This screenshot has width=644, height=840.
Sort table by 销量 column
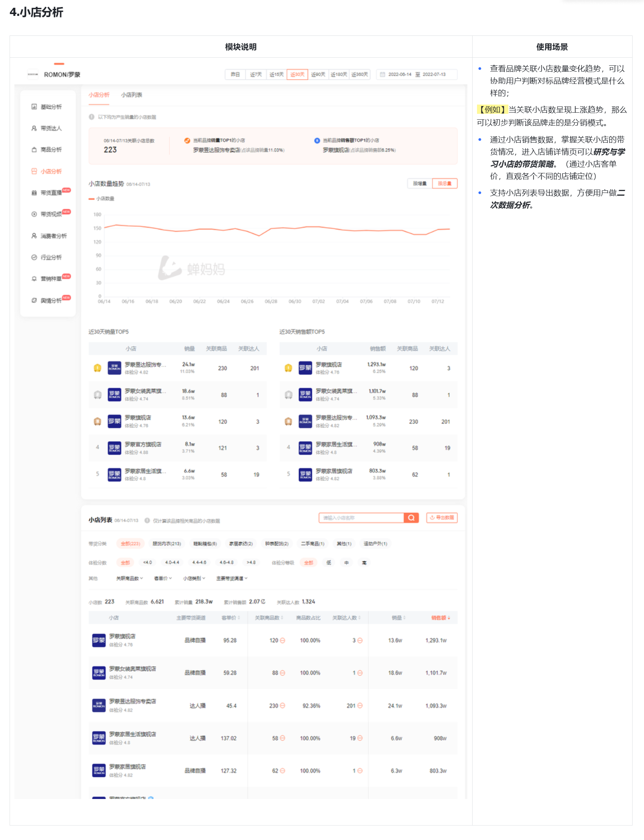399,618
